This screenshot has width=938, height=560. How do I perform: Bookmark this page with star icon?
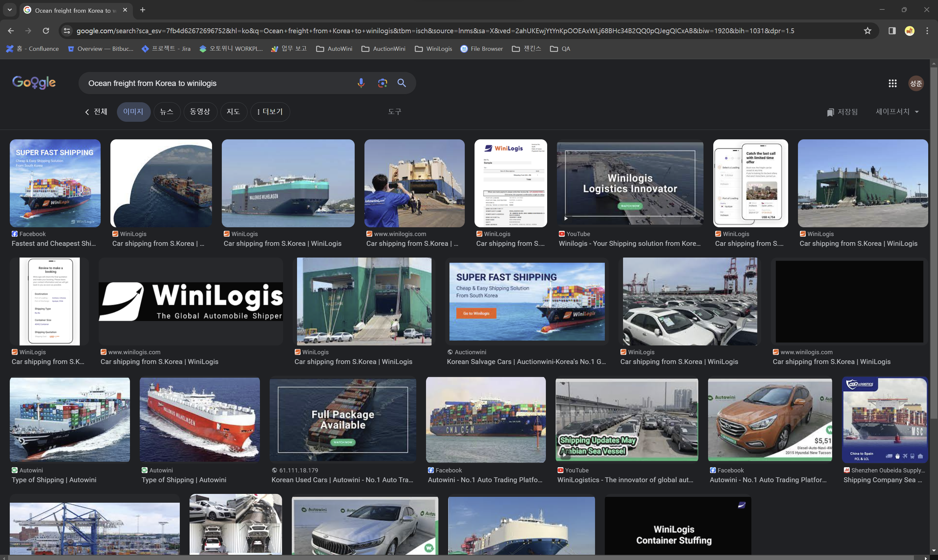(867, 31)
